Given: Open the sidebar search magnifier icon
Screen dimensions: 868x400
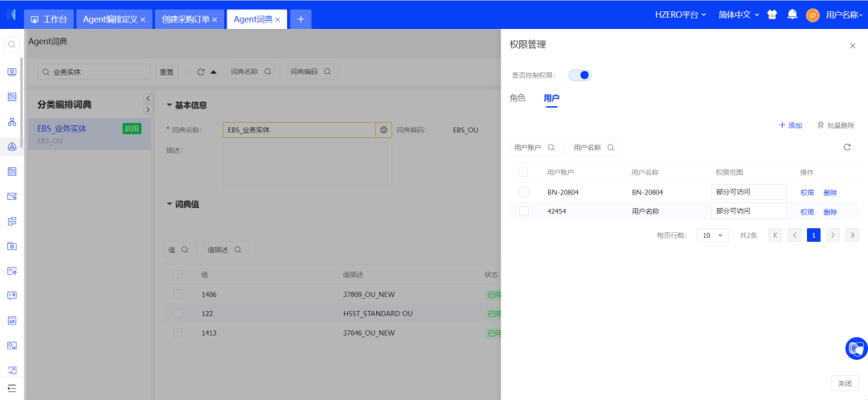Looking at the screenshot, I should [x=12, y=45].
